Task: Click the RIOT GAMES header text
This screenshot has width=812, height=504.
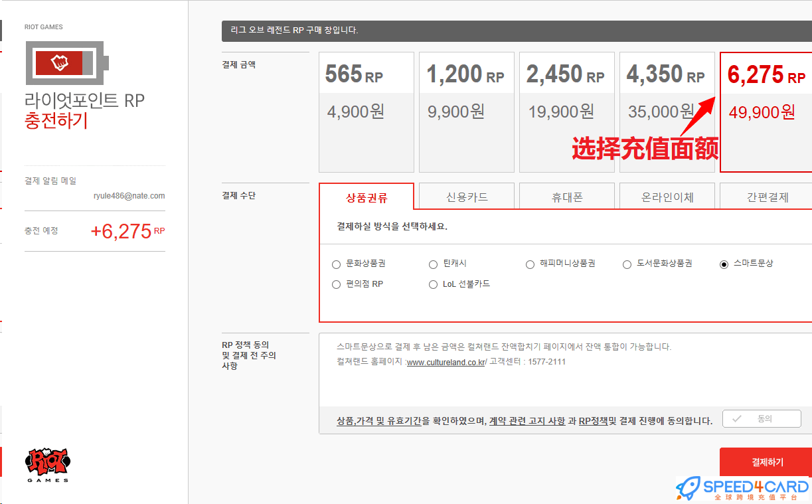Action: [x=43, y=27]
